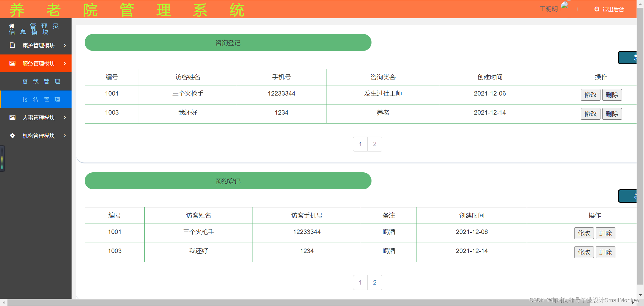This screenshot has width=644, height=306.
Task: Click 删除 for appointment row 1003
Action: click(x=605, y=252)
